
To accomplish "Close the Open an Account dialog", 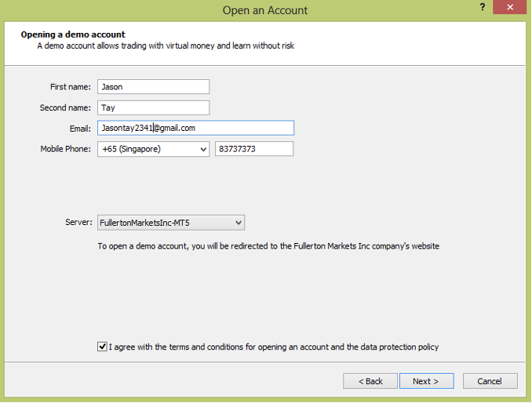I will (x=509, y=7).
